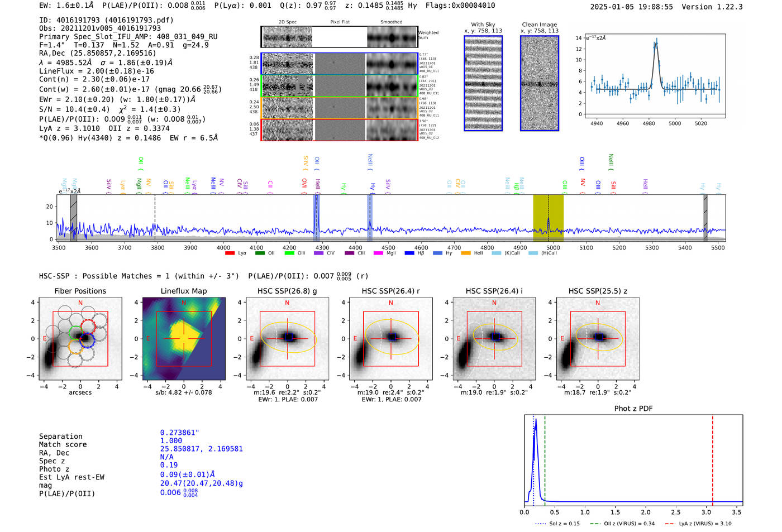Click the S/N = 10.4(±0.4) line
This screenshot has height=532, width=782.
click(74, 109)
